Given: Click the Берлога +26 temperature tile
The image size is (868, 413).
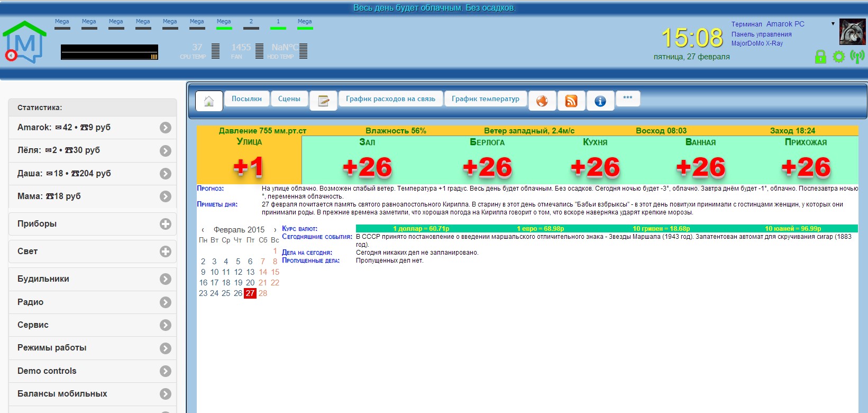Looking at the screenshot, I should coord(487,160).
